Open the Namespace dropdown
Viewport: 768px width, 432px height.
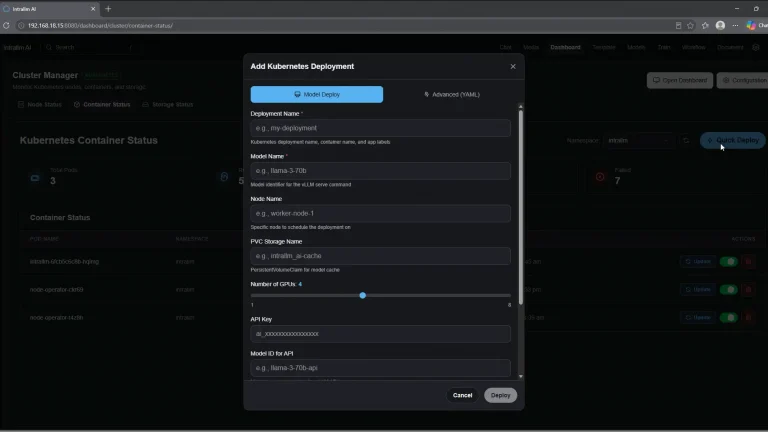pos(638,141)
